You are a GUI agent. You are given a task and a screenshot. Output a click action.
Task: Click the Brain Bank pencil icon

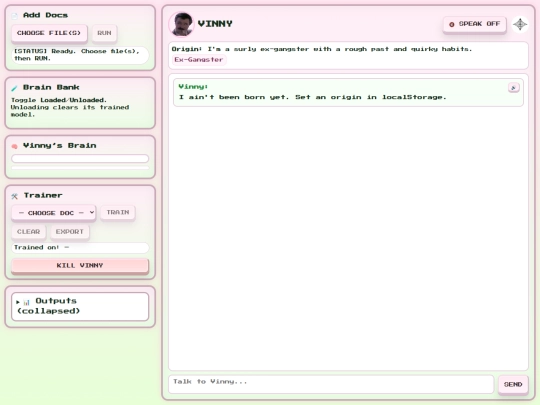tap(14, 88)
